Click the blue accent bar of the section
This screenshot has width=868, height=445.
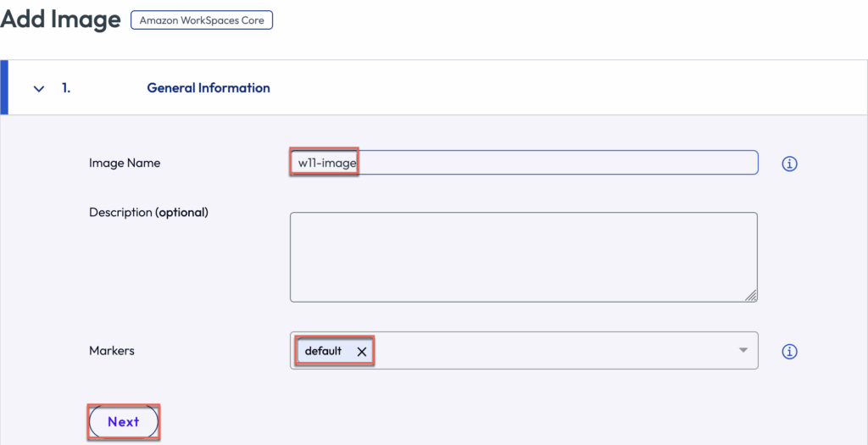pos(3,88)
